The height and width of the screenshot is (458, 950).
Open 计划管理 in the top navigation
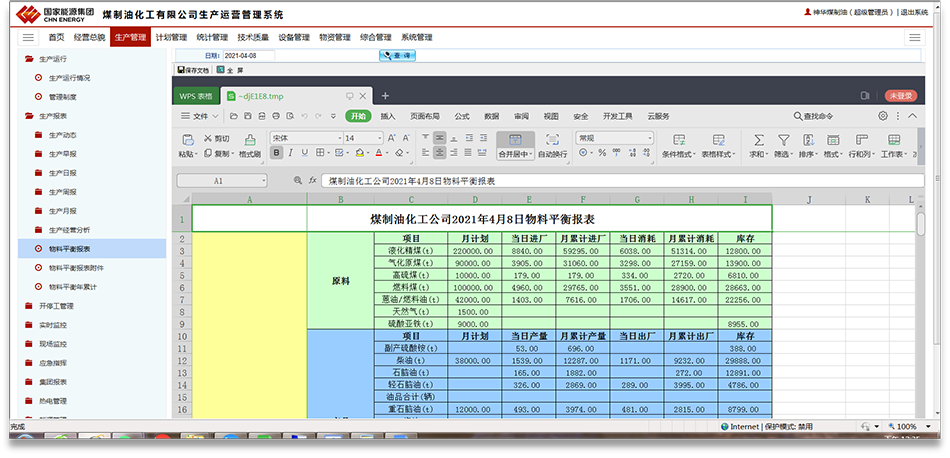point(171,37)
